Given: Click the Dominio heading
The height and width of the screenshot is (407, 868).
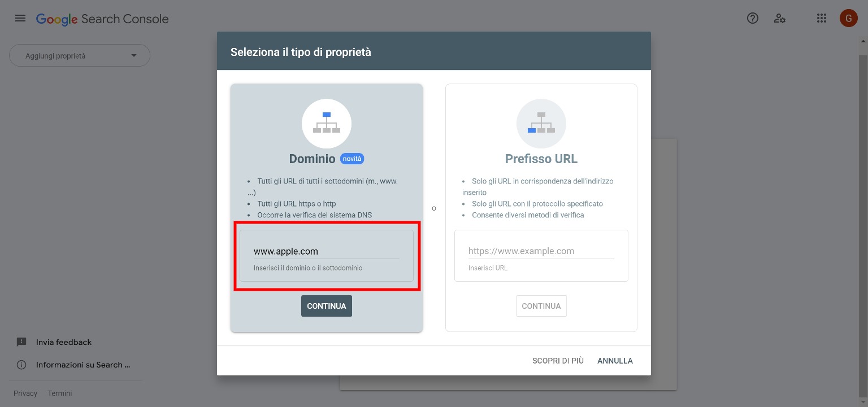Looking at the screenshot, I should tap(313, 159).
